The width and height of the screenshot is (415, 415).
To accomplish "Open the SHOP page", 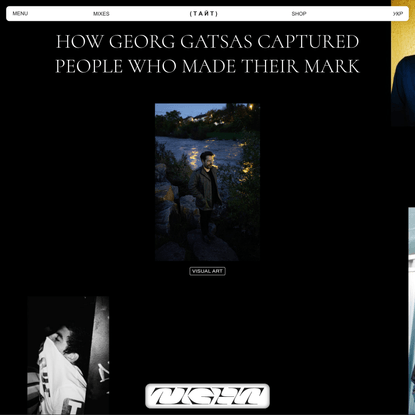I will [x=299, y=14].
